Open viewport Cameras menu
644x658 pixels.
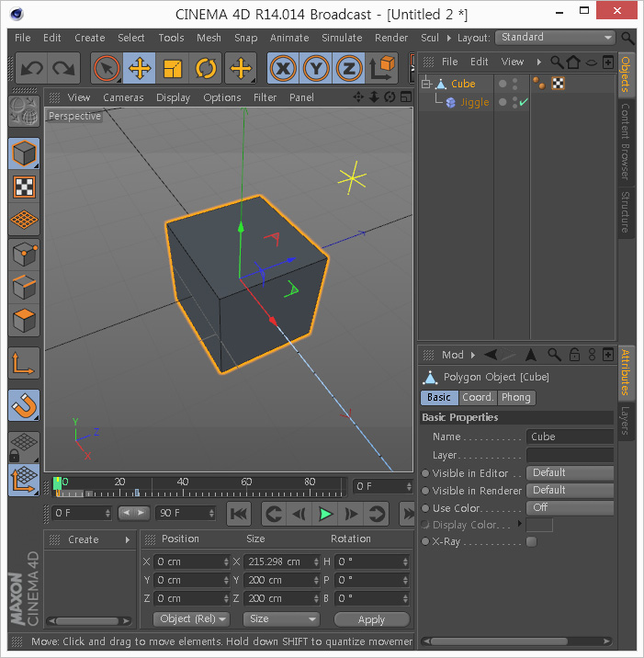click(x=123, y=97)
